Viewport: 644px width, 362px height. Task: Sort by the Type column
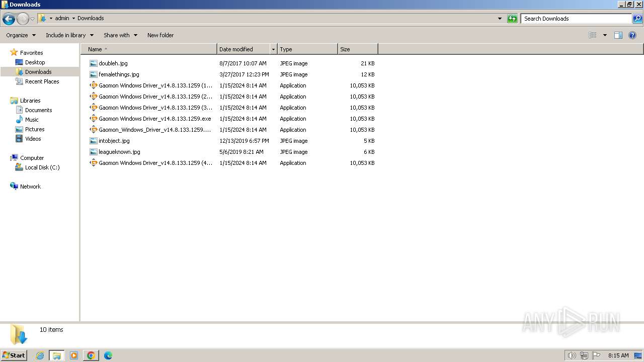pos(307,49)
